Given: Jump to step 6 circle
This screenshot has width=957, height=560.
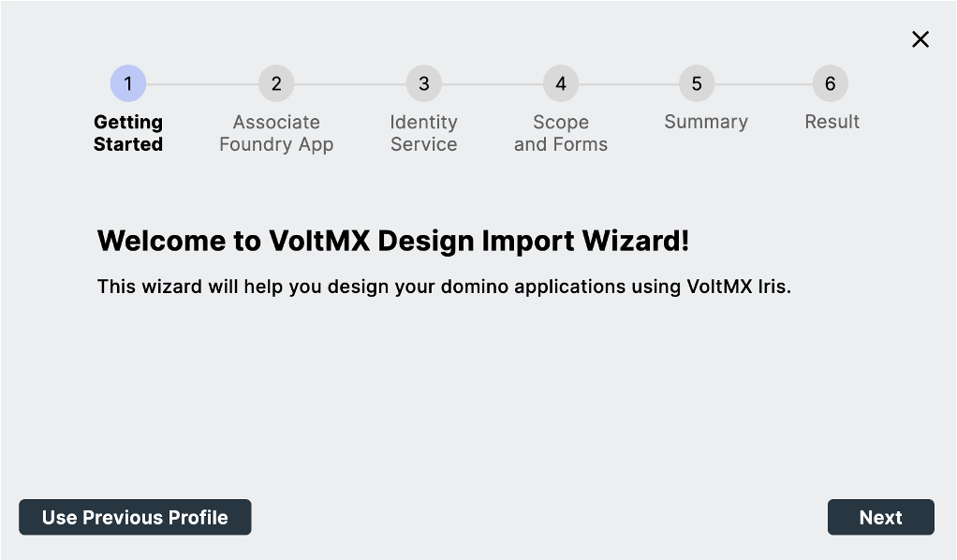Looking at the screenshot, I should point(831,84).
